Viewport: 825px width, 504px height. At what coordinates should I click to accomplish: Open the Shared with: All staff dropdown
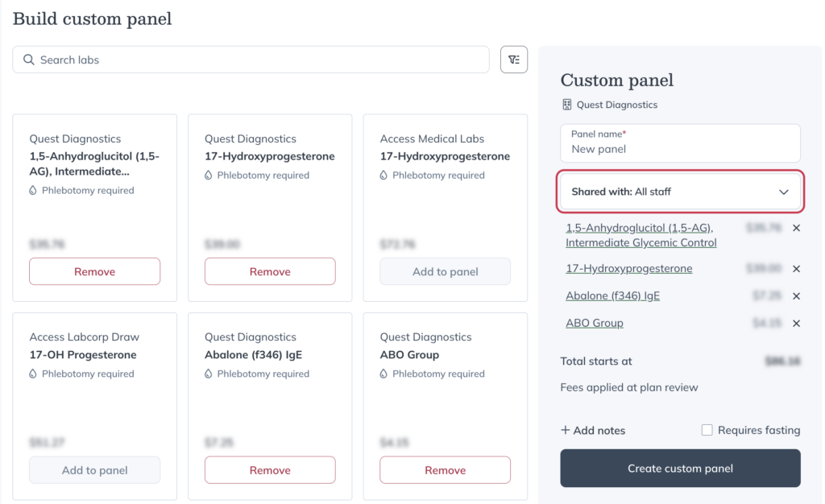(680, 192)
